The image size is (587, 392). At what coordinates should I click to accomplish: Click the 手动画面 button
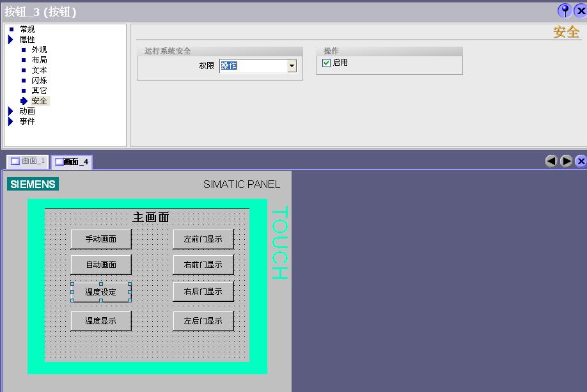pos(101,239)
